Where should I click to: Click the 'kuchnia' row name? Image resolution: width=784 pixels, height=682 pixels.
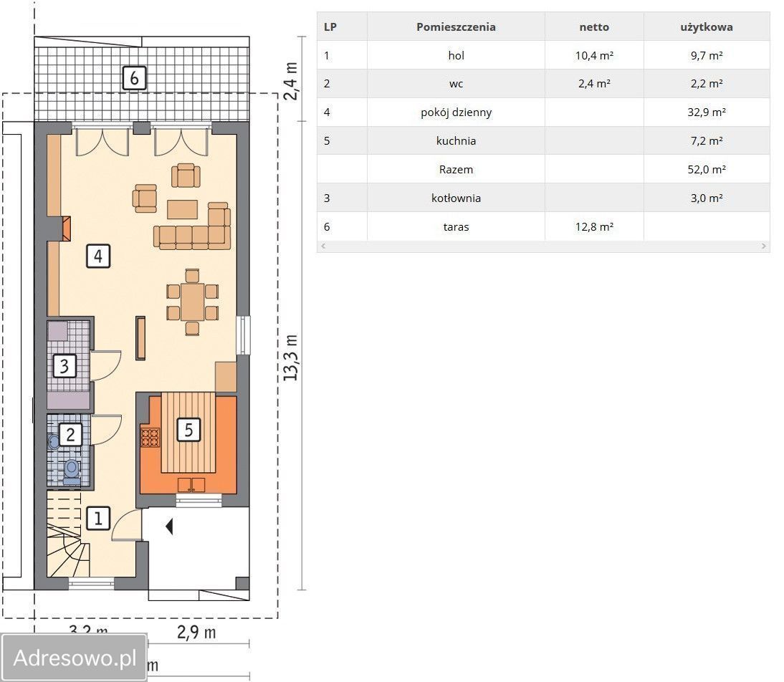tap(456, 141)
